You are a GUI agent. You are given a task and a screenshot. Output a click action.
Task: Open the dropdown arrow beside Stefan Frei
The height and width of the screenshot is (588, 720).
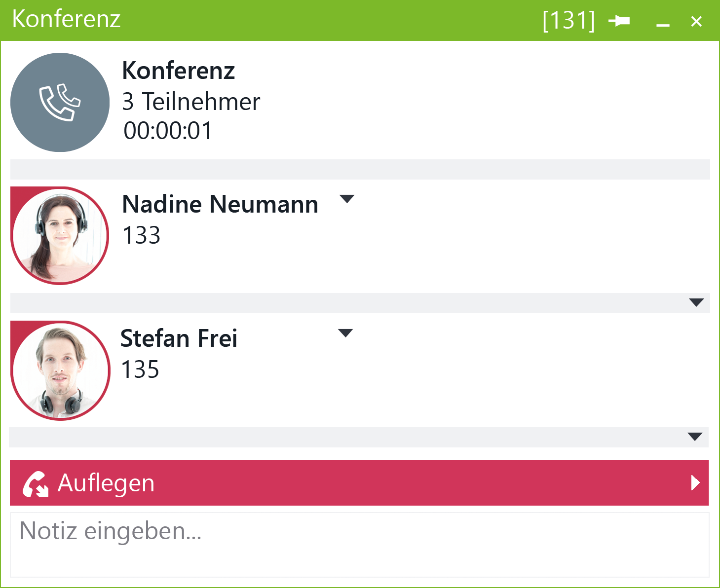(345, 333)
